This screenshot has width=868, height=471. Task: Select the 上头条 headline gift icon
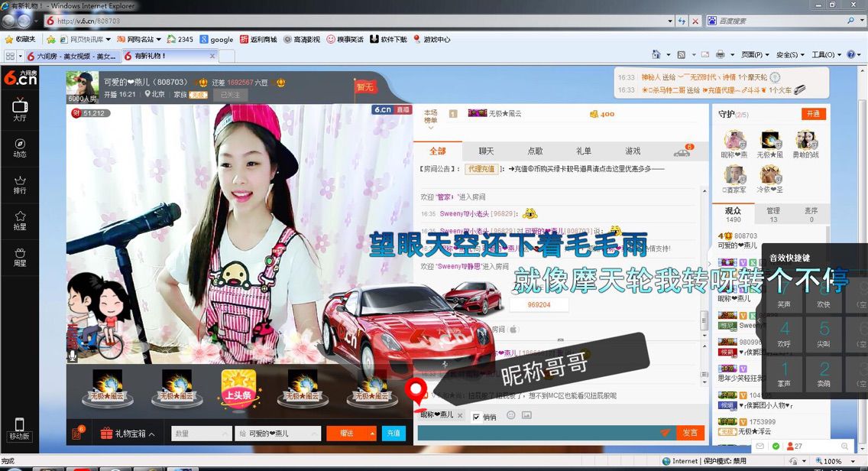tap(238, 389)
